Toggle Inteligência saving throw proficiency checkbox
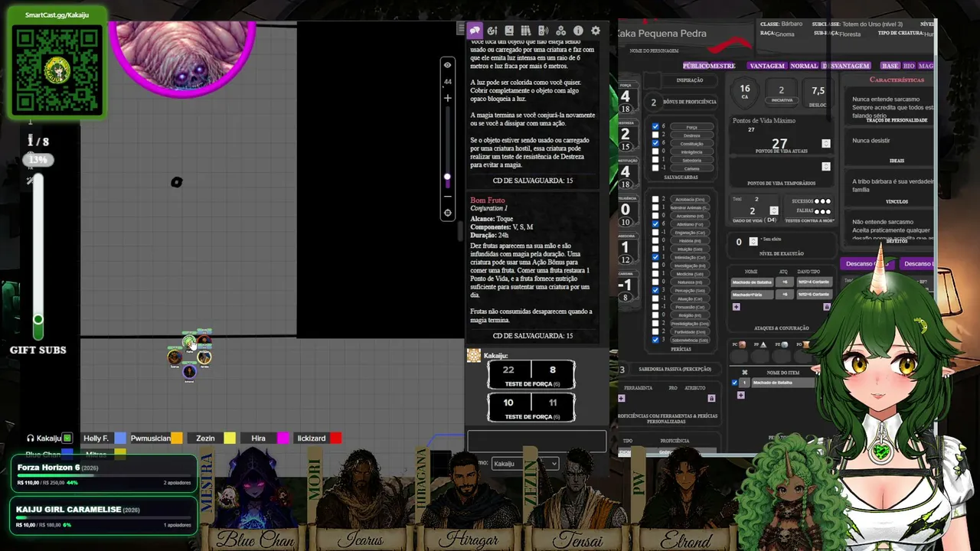The width and height of the screenshot is (980, 551). click(655, 152)
